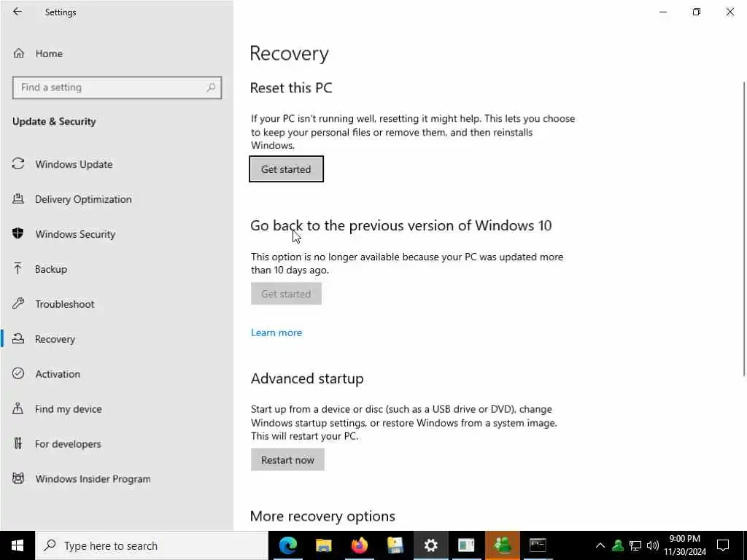Open the window-shaped app icon on taskbar
The width and height of the screenshot is (747, 560).
click(466, 545)
